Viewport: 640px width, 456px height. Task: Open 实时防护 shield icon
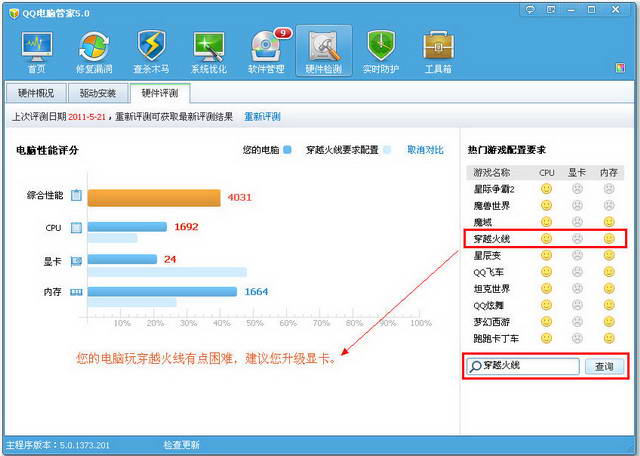pos(381,52)
